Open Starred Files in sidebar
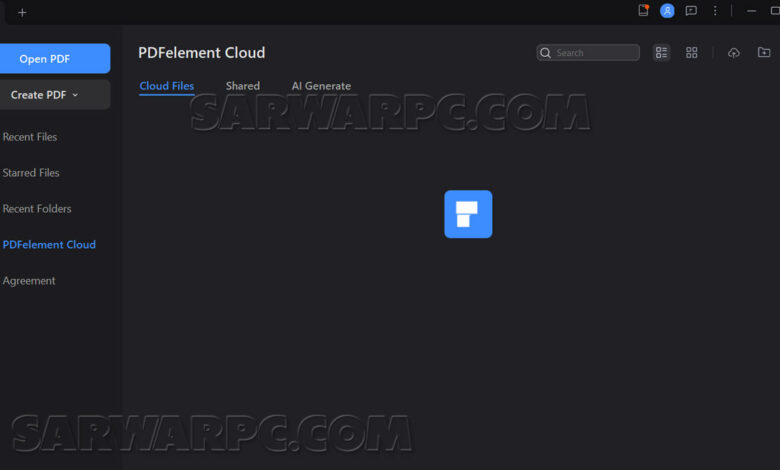 click(31, 173)
